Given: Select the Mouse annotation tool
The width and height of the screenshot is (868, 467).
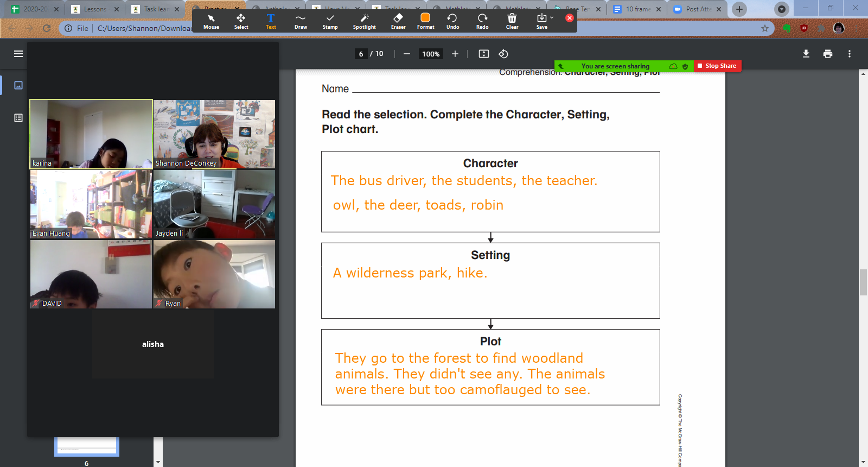Looking at the screenshot, I should point(211,22).
